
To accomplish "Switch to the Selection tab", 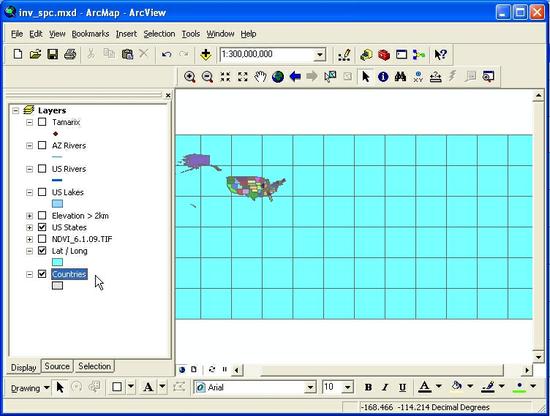I will point(94,366).
